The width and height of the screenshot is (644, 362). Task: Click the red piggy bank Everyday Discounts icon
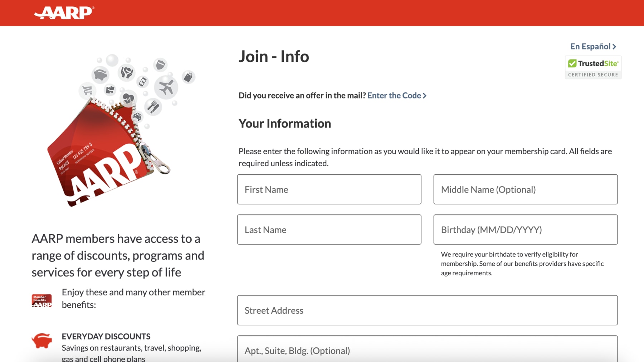click(x=42, y=341)
